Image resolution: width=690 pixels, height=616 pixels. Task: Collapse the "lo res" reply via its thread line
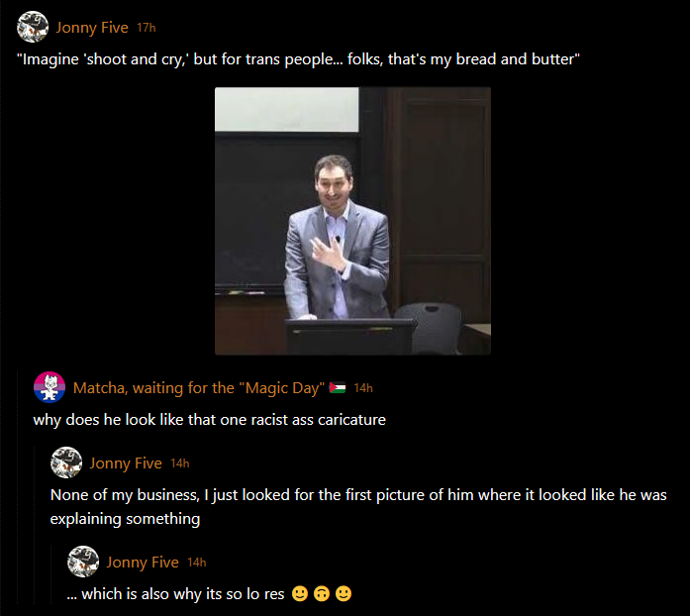click(51, 574)
